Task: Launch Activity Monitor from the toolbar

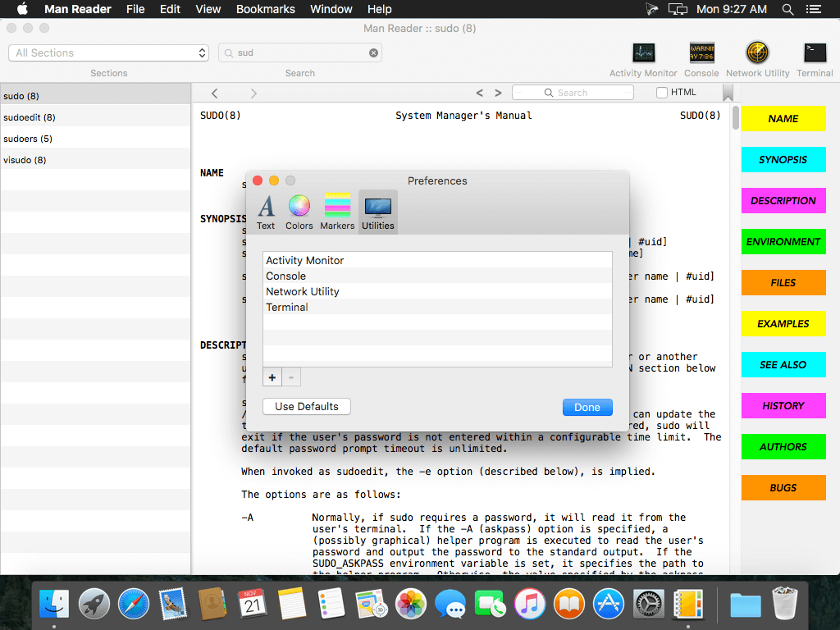Action: [643, 53]
